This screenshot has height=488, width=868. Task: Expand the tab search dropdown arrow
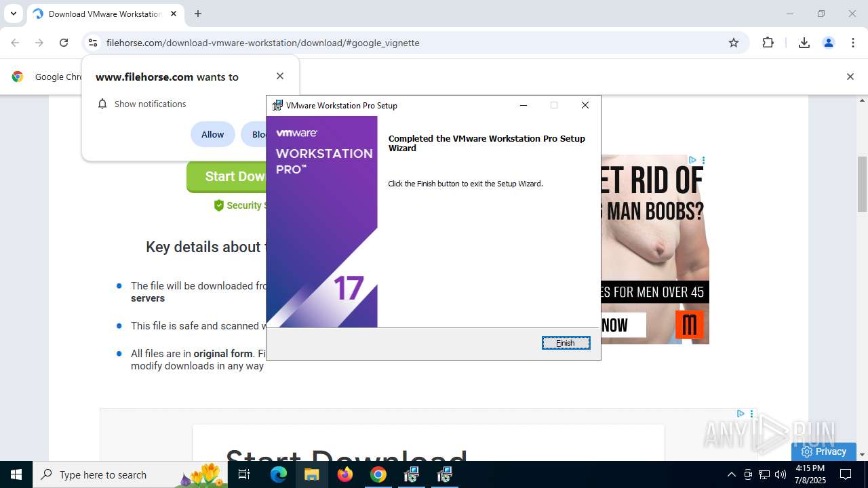point(13,14)
